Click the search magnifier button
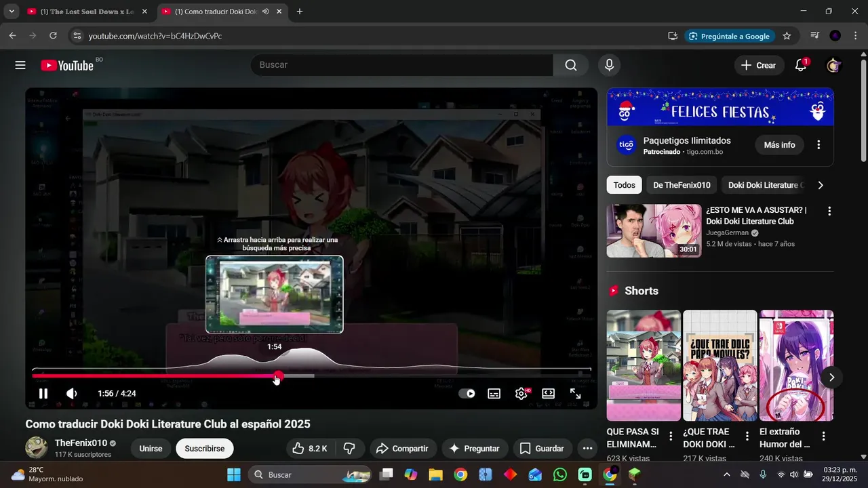The image size is (868, 488). click(571, 65)
